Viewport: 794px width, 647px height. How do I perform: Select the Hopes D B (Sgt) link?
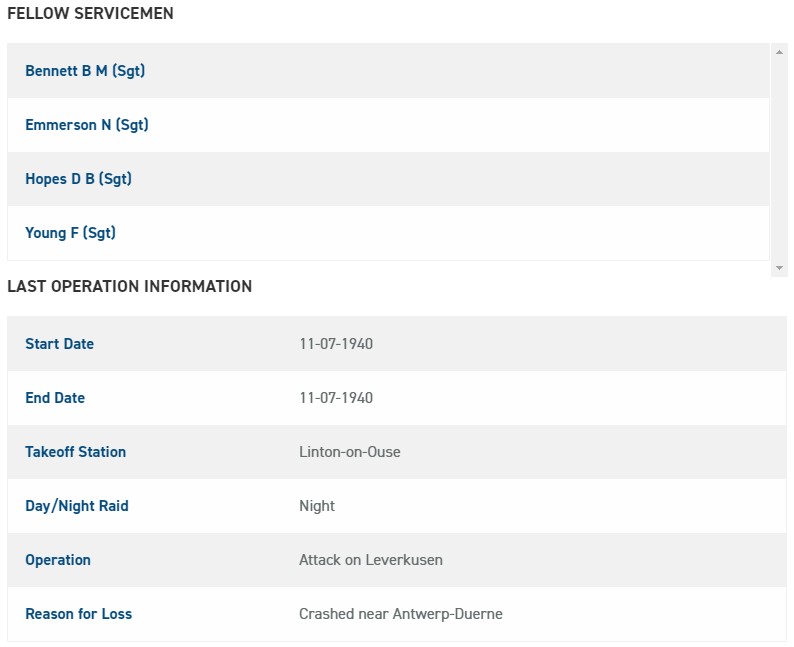coord(78,179)
